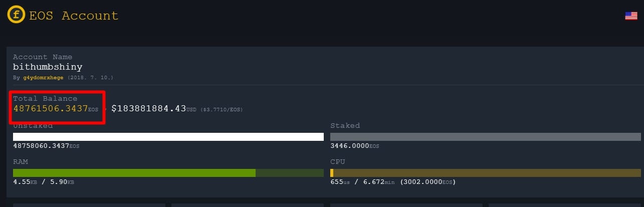
Task: Click the $183881884.43 USD value
Action: (155, 108)
